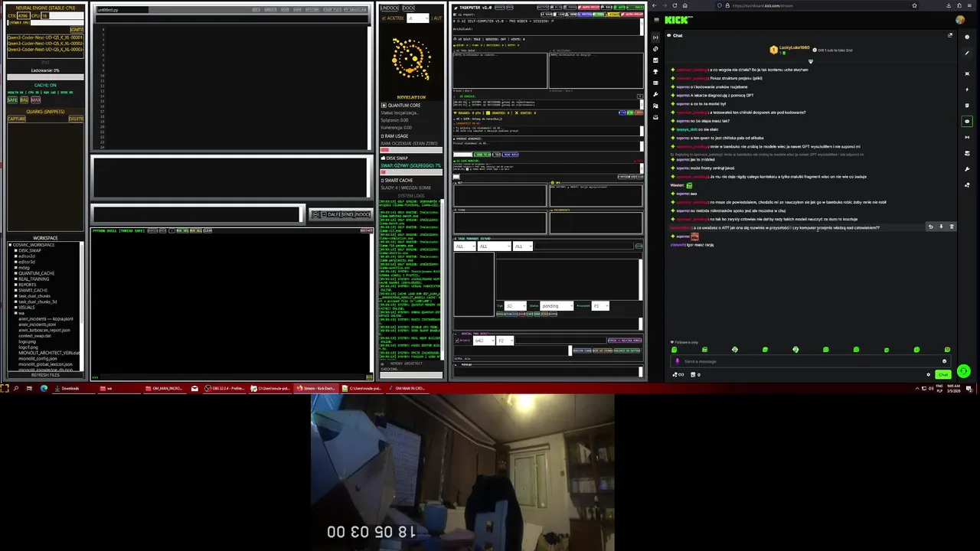
Task: Select Qwen3-Coder-Next 00002 model entry
Action: click(45, 43)
